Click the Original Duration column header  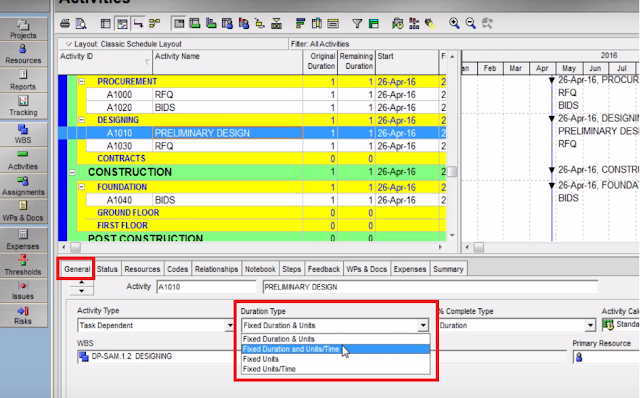(320, 62)
